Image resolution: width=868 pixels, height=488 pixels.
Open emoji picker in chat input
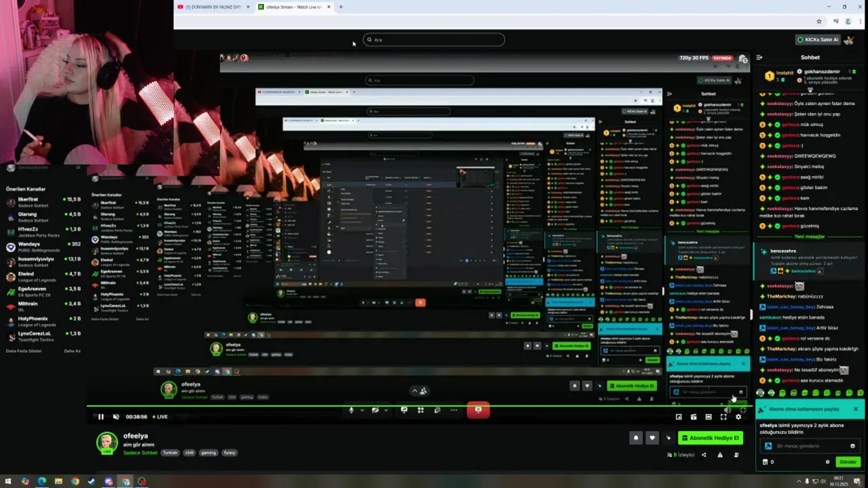click(852, 446)
